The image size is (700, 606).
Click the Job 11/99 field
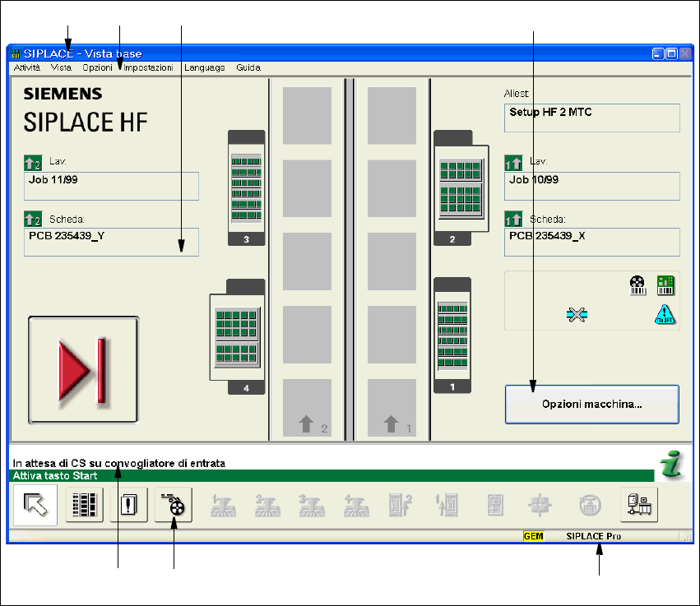coord(111,186)
